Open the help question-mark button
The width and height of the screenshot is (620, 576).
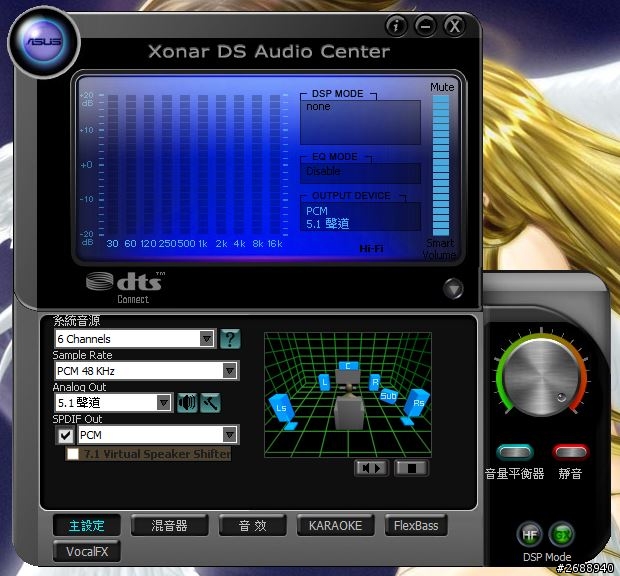[x=230, y=339]
